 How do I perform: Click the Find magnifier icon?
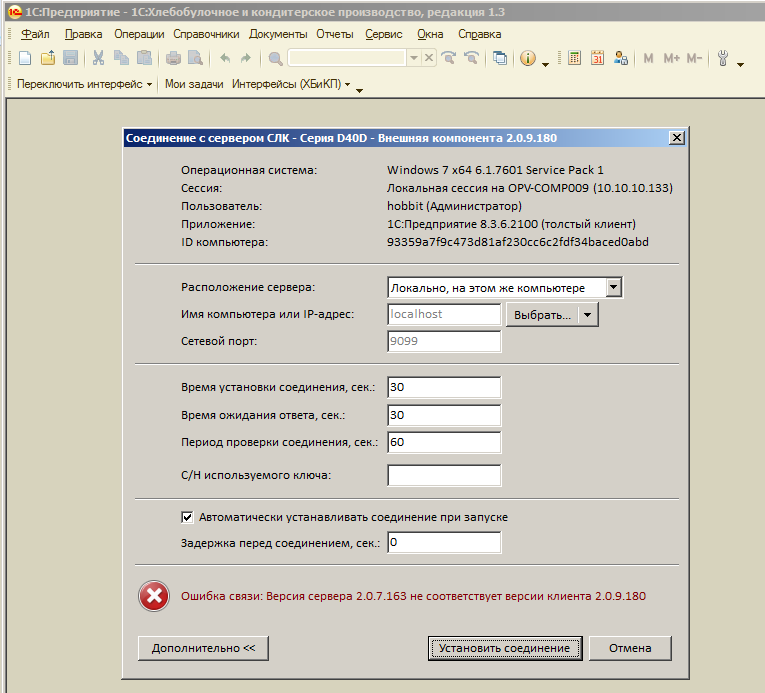tap(275, 59)
